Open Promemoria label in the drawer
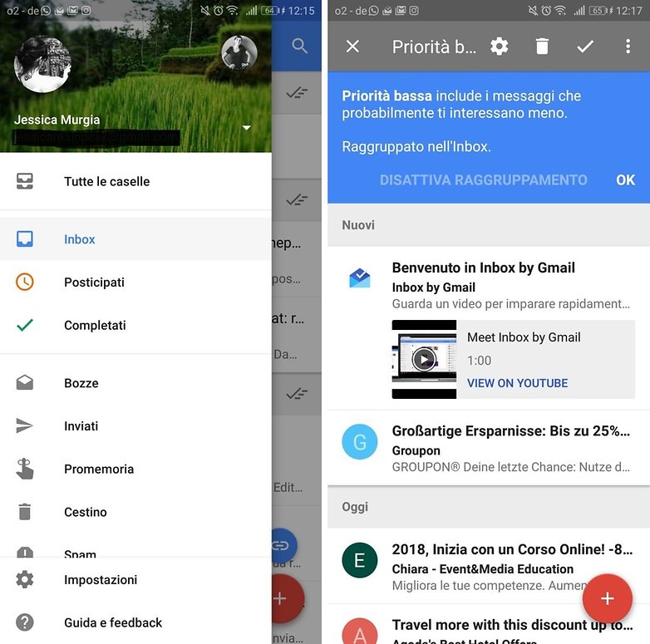 tap(99, 469)
